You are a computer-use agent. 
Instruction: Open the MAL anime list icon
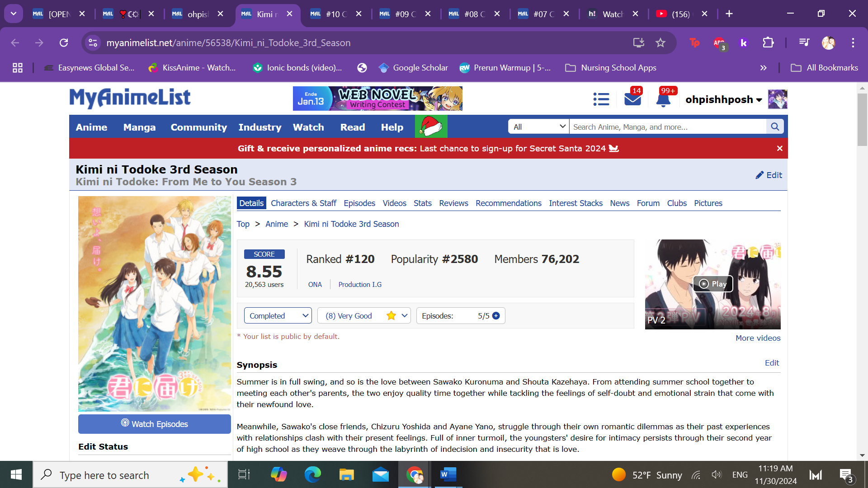601,99
